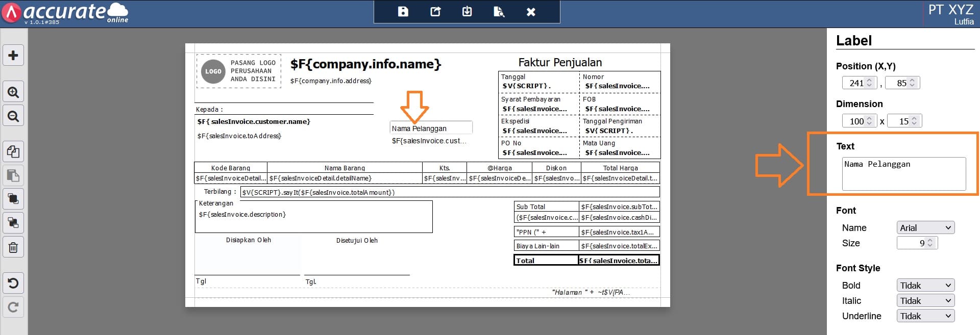The image size is (980, 335).
Task: Zoom in on the canvas
Action: point(13,92)
